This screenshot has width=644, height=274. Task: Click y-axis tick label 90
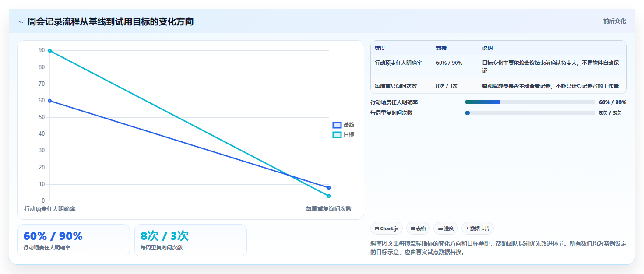[42, 51]
